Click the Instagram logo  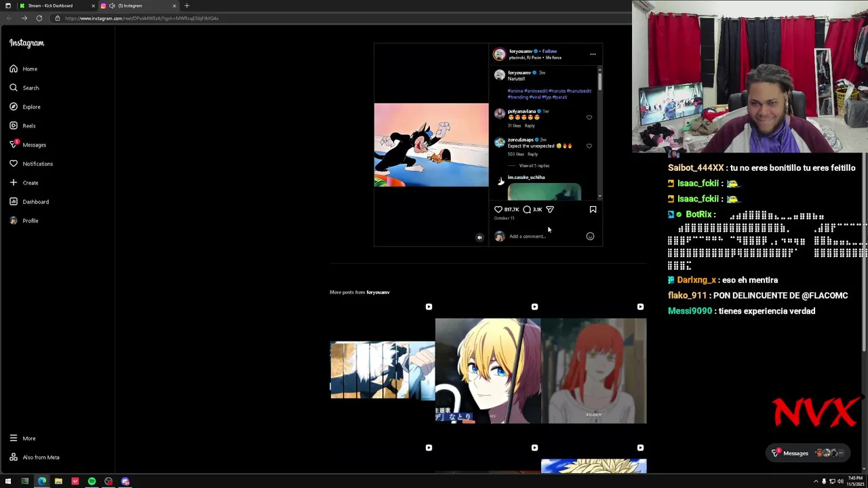coord(26,43)
